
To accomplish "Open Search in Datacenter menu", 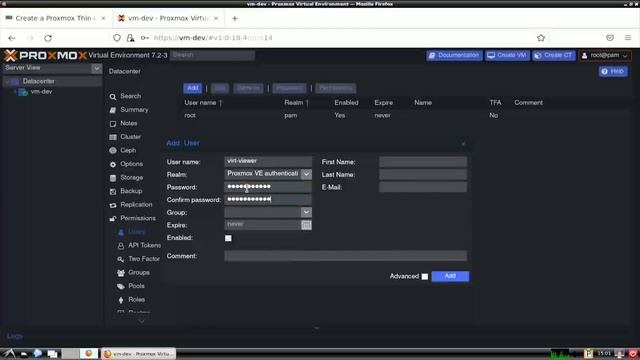I will 131,96.
